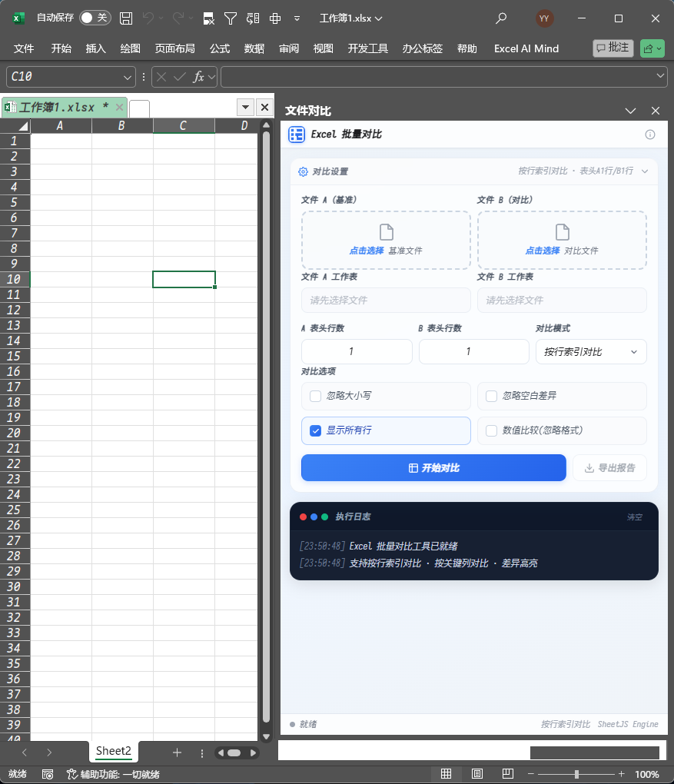Open the 对比模式 dropdown 按行索引对比

click(591, 352)
